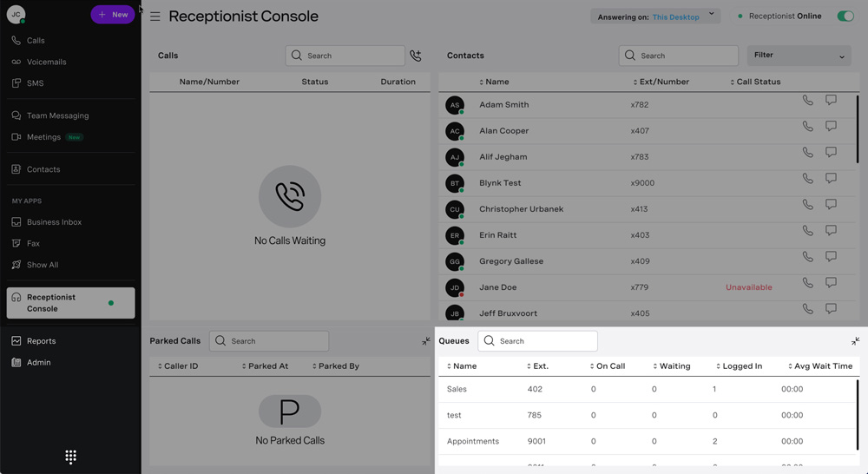Go to Team Messaging
Image resolution: width=868 pixels, height=474 pixels.
(x=57, y=115)
